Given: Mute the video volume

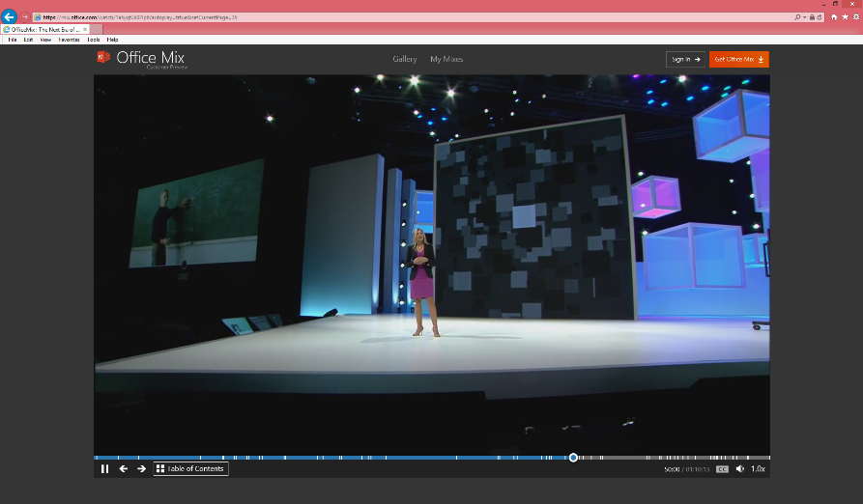Looking at the screenshot, I should [x=740, y=469].
